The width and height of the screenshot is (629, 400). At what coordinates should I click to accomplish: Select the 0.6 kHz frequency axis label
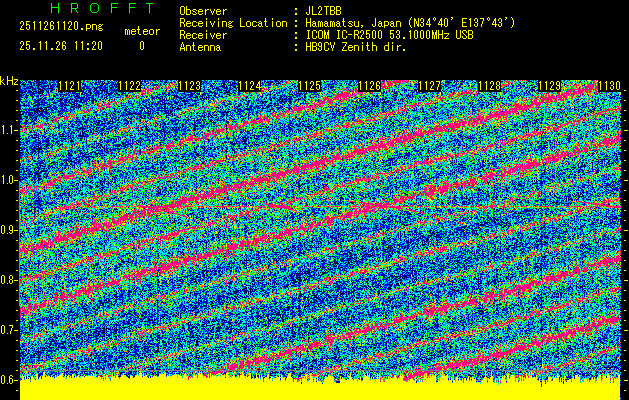(9, 379)
